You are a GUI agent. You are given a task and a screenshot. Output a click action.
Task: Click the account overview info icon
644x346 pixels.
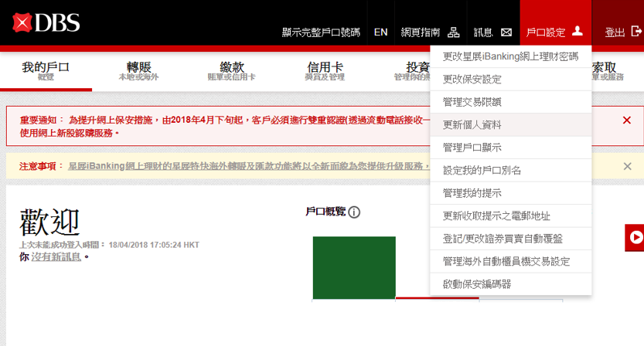click(354, 212)
